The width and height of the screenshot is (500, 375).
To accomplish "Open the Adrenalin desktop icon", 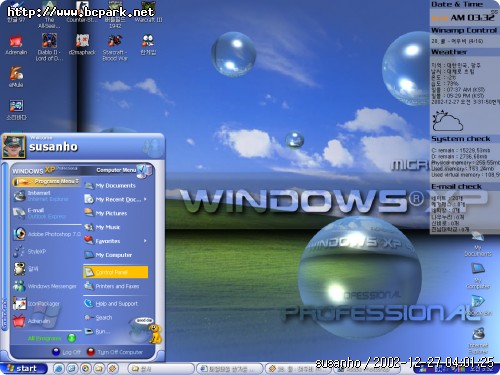I will click(16, 45).
